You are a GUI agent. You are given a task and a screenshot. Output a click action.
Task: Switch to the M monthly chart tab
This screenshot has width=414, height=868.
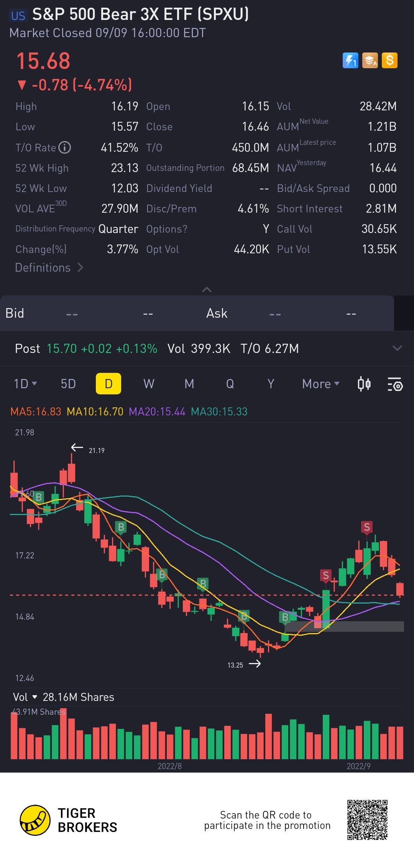[x=189, y=384]
